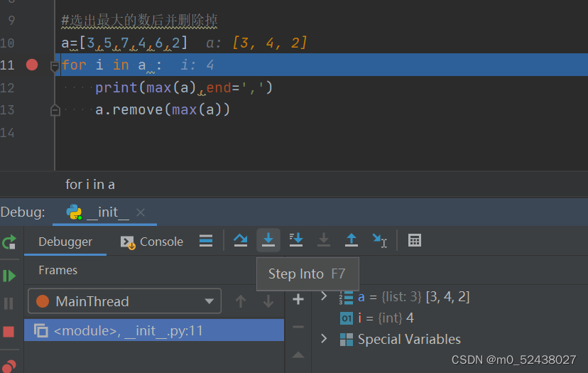The height and width of the screenshot is (373, 588).
Task: Click line number 14 in the gutter
Action: click(7, 133)
